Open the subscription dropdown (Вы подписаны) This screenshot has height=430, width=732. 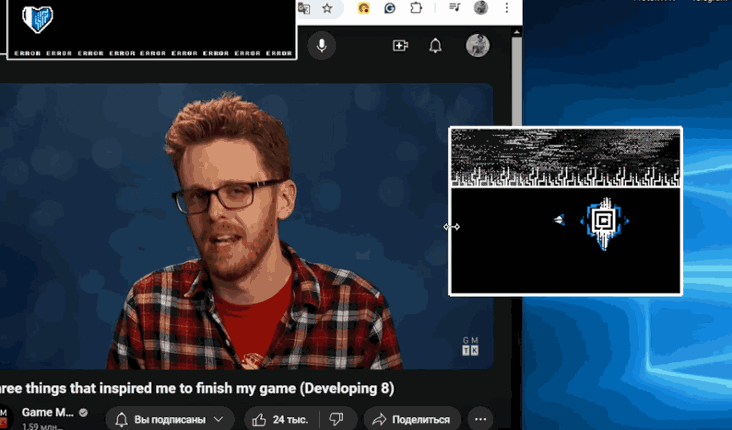click(x=170, y=419)
